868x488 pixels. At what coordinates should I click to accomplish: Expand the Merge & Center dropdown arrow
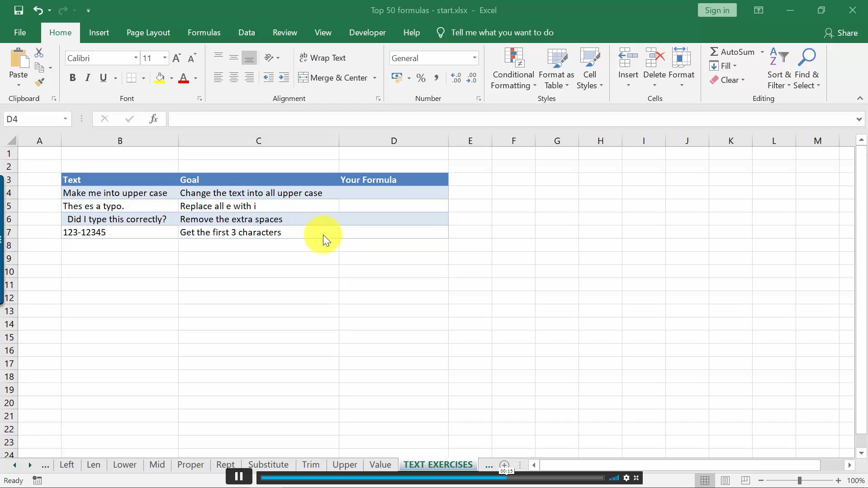click(x=375, y=78)
